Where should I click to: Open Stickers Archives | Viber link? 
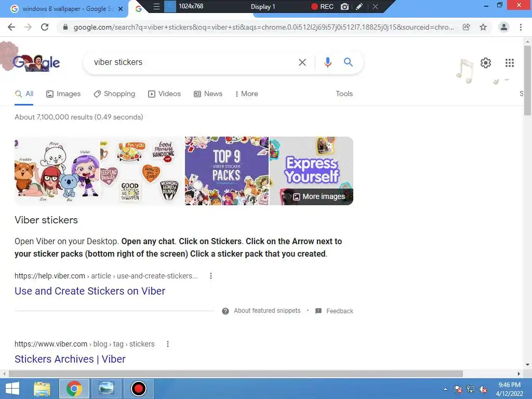70,360
